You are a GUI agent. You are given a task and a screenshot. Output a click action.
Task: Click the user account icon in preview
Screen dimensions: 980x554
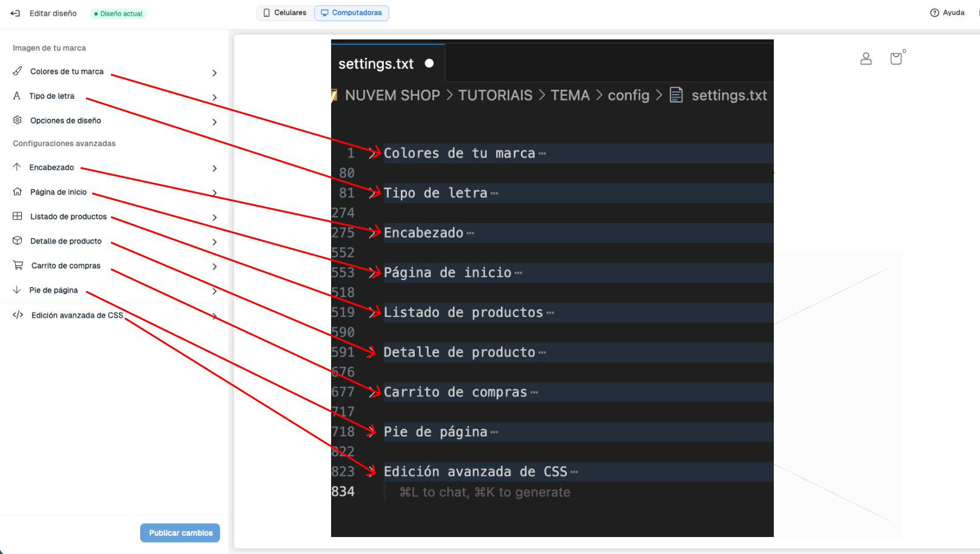[x=866, y=58]
